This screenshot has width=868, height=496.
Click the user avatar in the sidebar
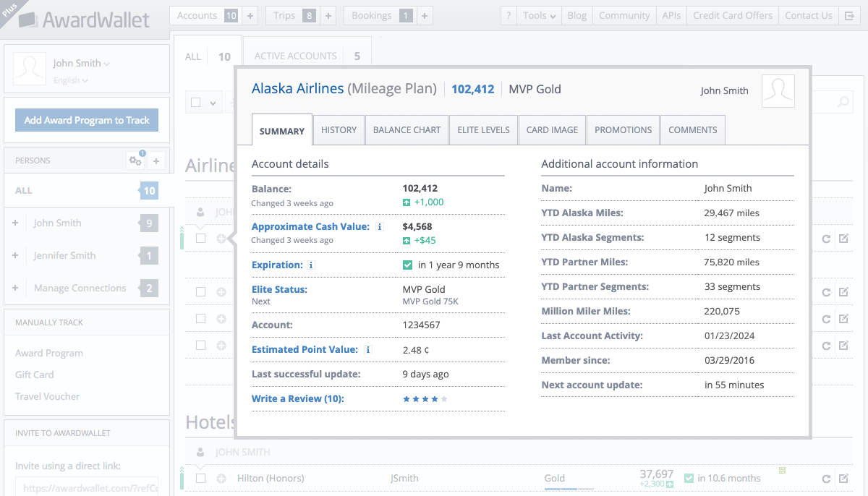[x=30, y=69]
